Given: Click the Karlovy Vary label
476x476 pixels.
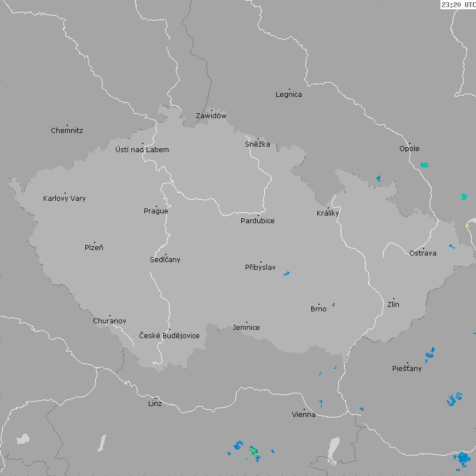Looking at the screenshot, I should tap(65, 199).
